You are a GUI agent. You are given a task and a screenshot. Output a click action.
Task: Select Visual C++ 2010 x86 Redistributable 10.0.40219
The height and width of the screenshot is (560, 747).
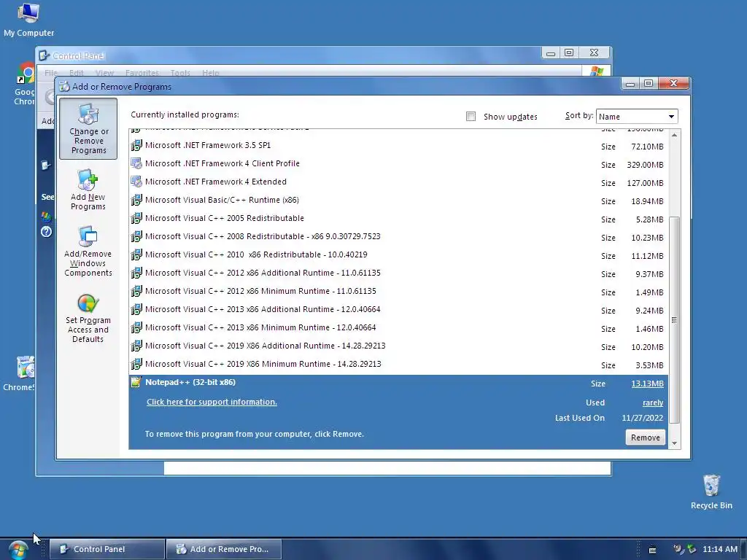pos(399,255)
